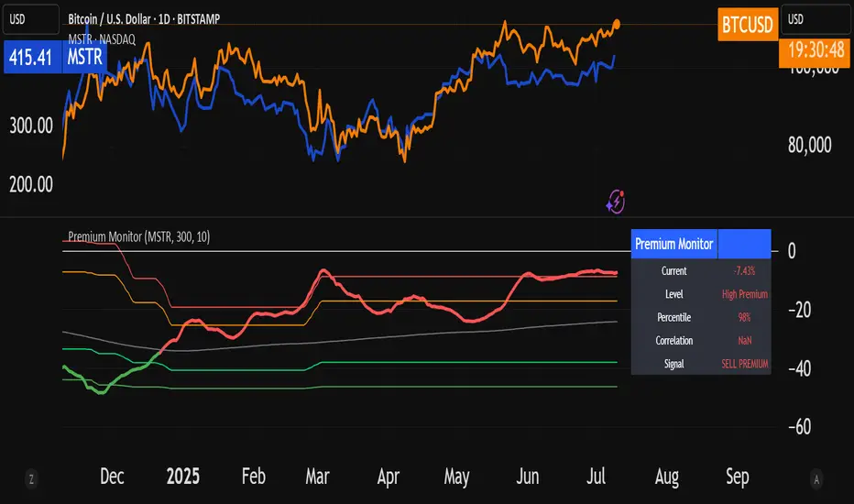Click the 415.41 MSTR price label
This screenshot has height=504, width=854.
click(33, 56)
